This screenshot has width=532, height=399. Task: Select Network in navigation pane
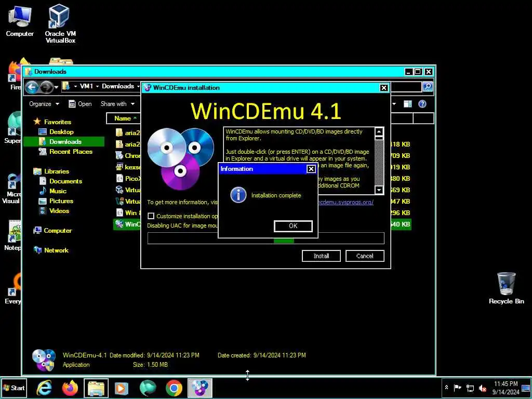[x=51, y=250]
